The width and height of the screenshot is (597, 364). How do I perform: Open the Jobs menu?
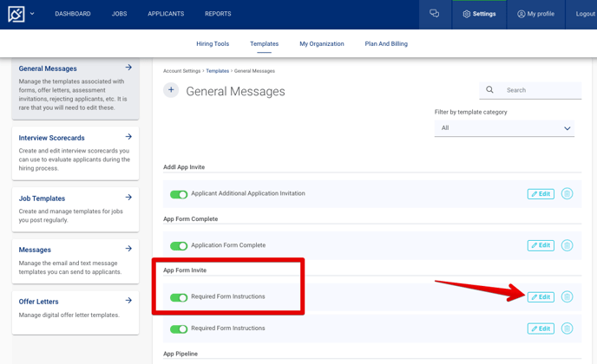click(x=119, y=14)
